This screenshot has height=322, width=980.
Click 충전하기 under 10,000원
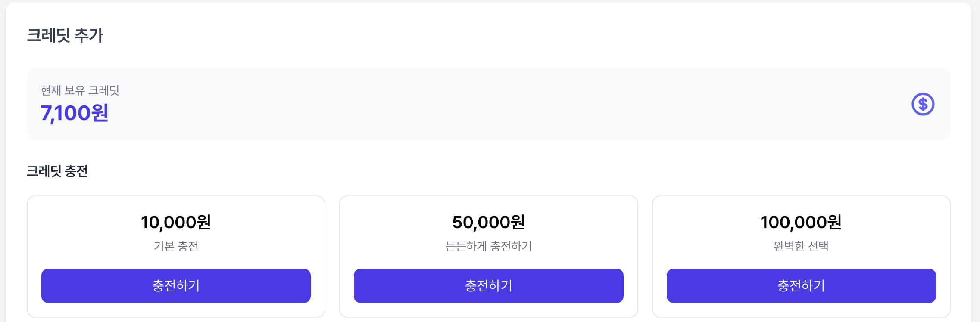176,286
